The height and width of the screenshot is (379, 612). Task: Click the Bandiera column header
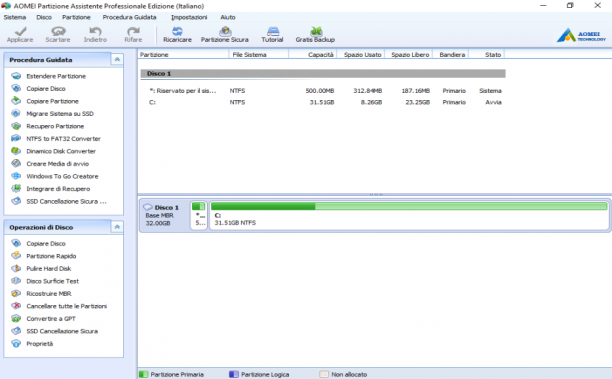tap(451, 55)
